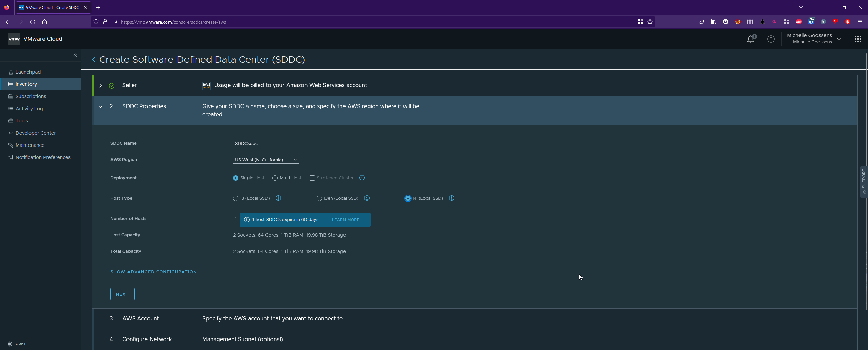This screenshot has height=350, width=868.
Task: Click the NEXT button
Action: (x=122, y=294)
